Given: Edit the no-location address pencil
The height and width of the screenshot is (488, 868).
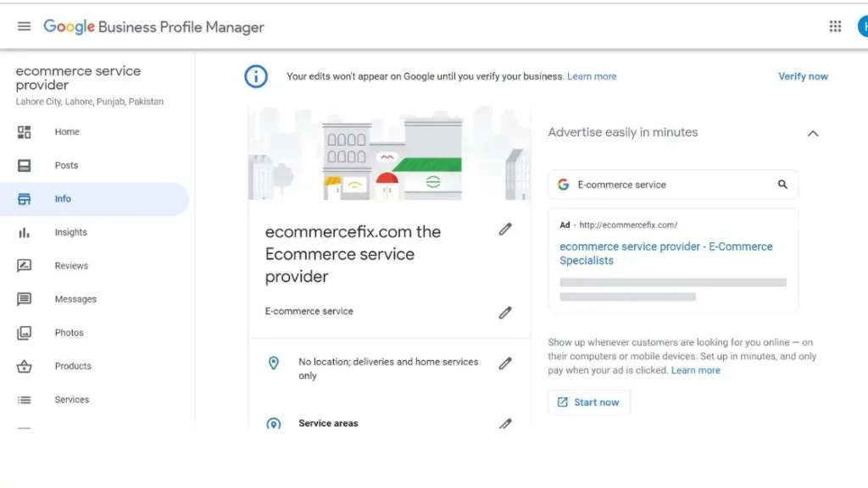Looking at the screenshot, I should point(505,363).
